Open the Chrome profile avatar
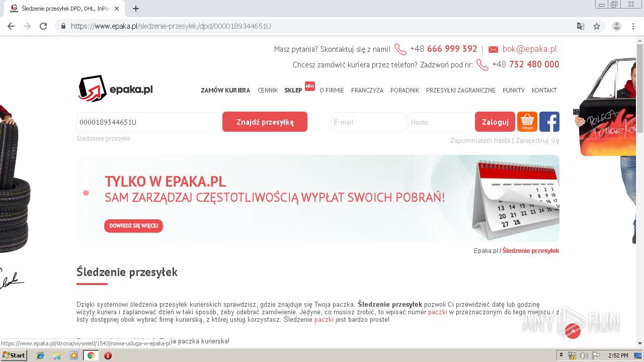 (616, 26)
